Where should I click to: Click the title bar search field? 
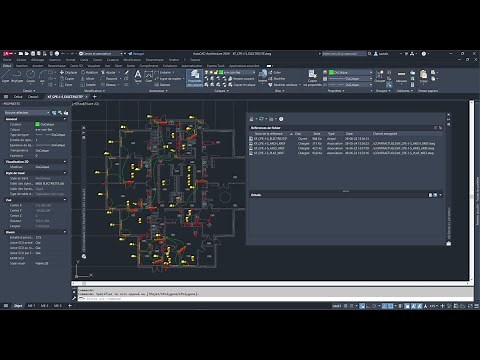[343, 53]
